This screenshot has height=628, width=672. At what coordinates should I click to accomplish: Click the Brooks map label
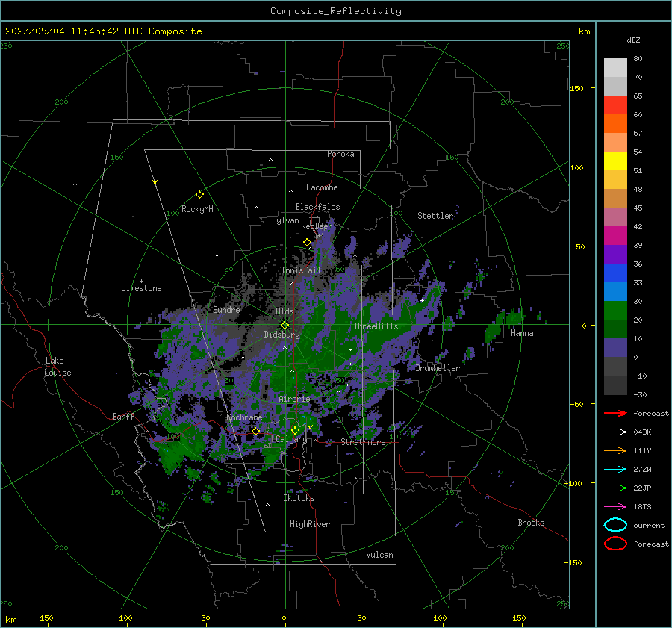tap(531, 523)
